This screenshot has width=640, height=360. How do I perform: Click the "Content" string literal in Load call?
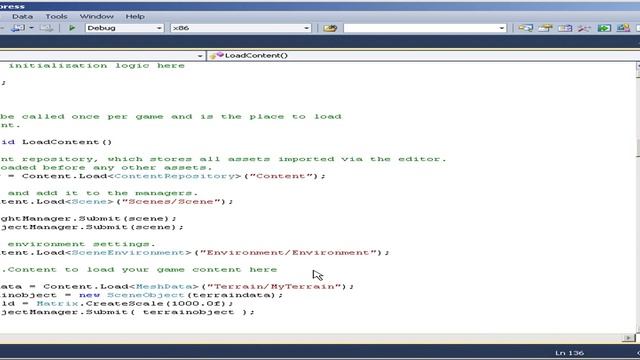[281, 176]
